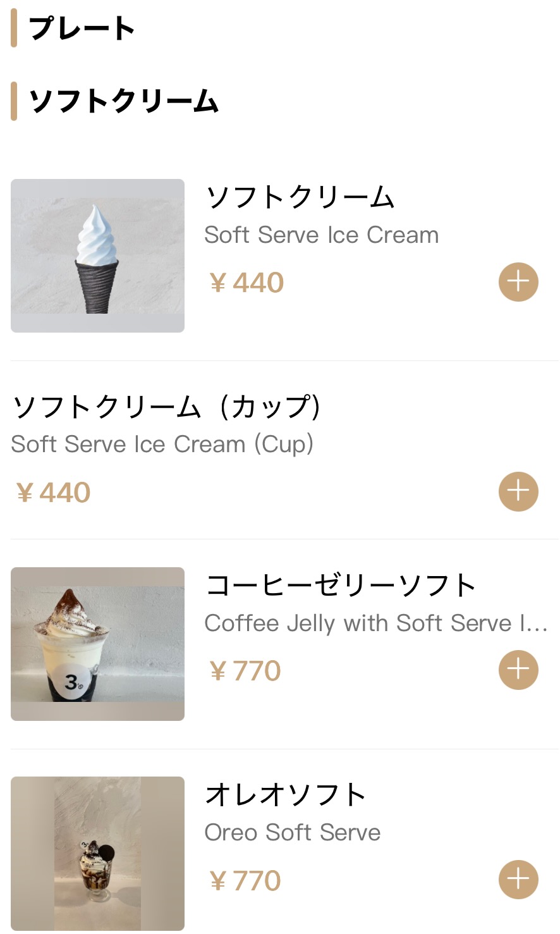
Task: Click the ¥770 price of Oreo Soft Serve
Action: tap(245, 880)
